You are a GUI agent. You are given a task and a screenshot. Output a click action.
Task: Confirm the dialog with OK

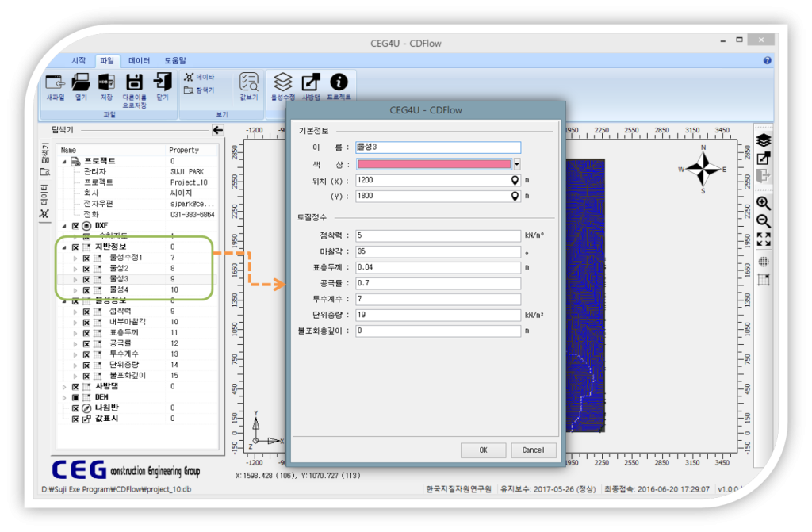click(483, 450)
